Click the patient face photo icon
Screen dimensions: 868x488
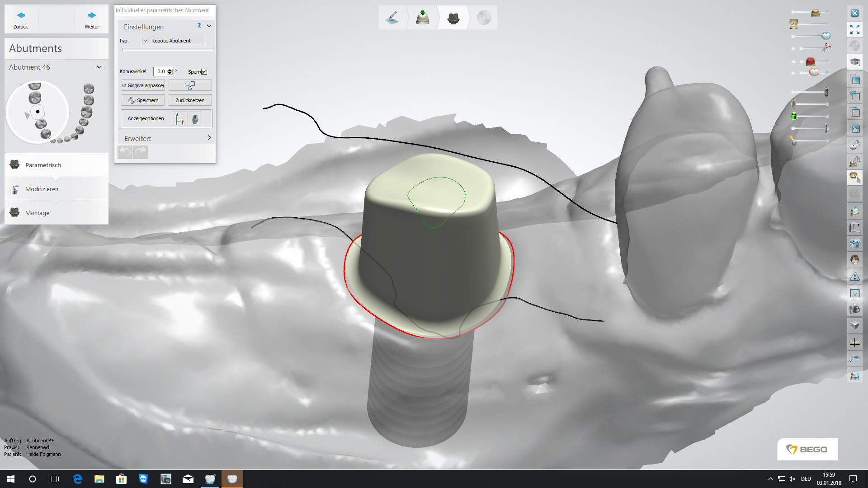pyautogui.click(x=854, y=260)
